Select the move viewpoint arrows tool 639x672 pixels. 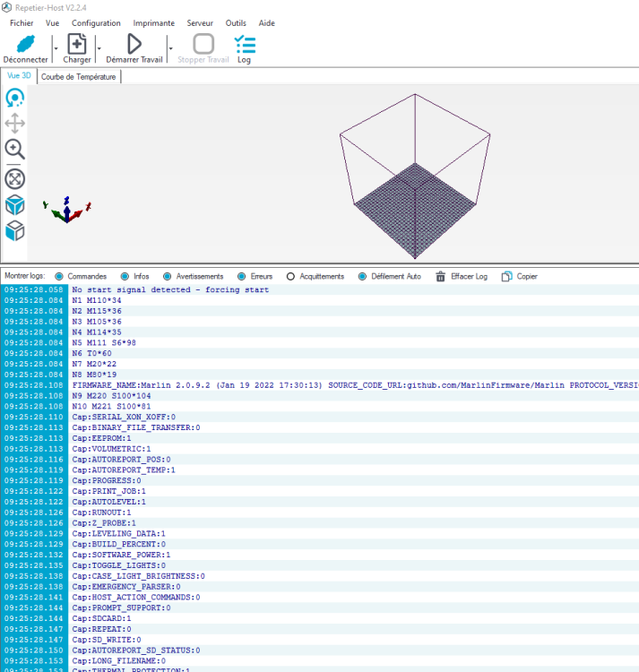click(x=15, y=124)
